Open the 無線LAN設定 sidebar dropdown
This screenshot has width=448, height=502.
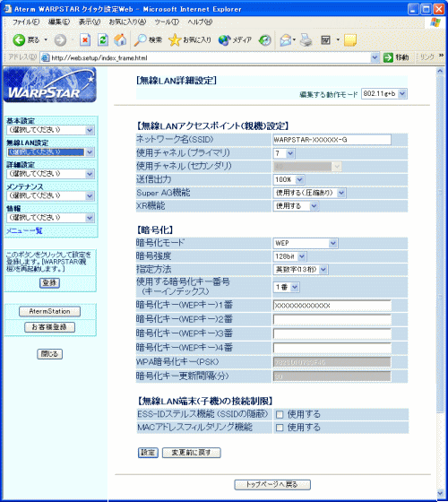coord(50,151)
